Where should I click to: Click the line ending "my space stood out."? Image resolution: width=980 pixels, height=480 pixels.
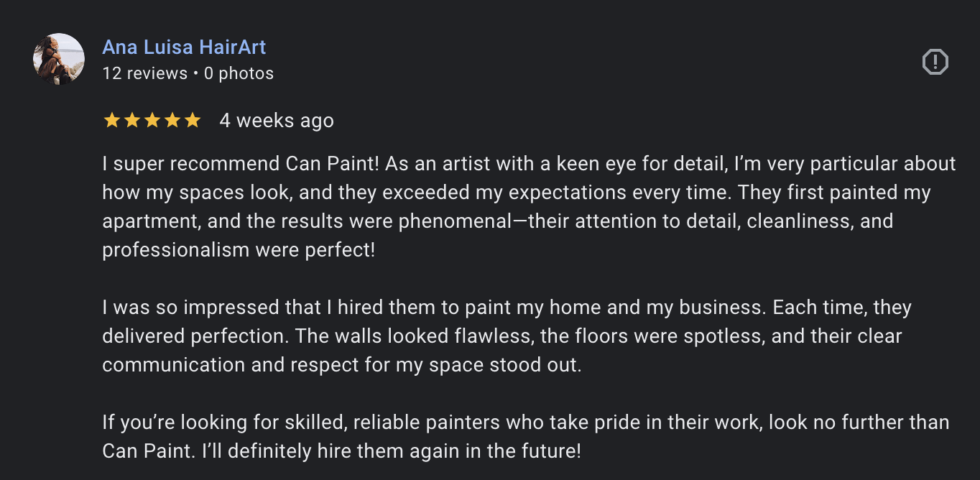[342, 365]
